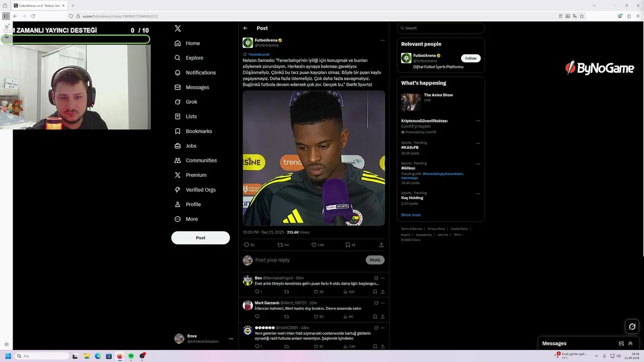Share Mert Garzanlı's reply
Viewport: 644px width, 362px height.
[382, 317]
